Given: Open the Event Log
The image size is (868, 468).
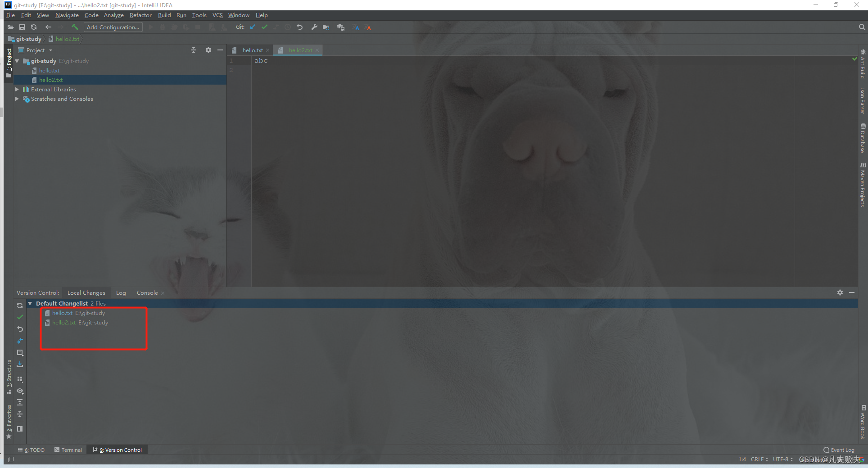Looking at the screenshot, I should coord(839,450).
